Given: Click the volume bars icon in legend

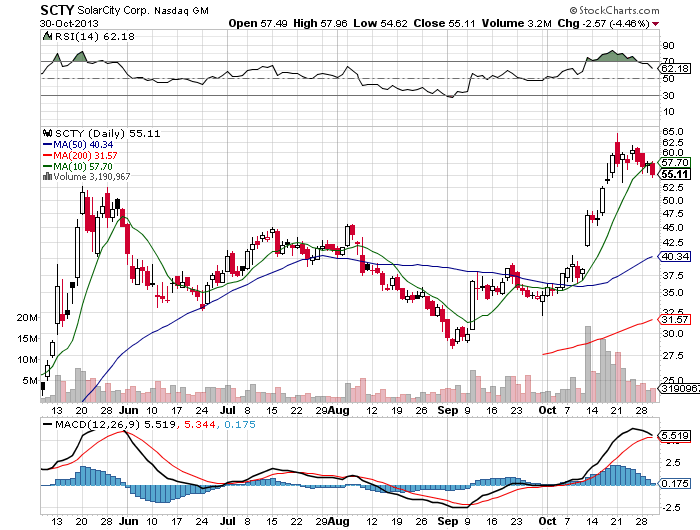Looking at the screenshot, I should pyautogui.click(x=47, y=177).
